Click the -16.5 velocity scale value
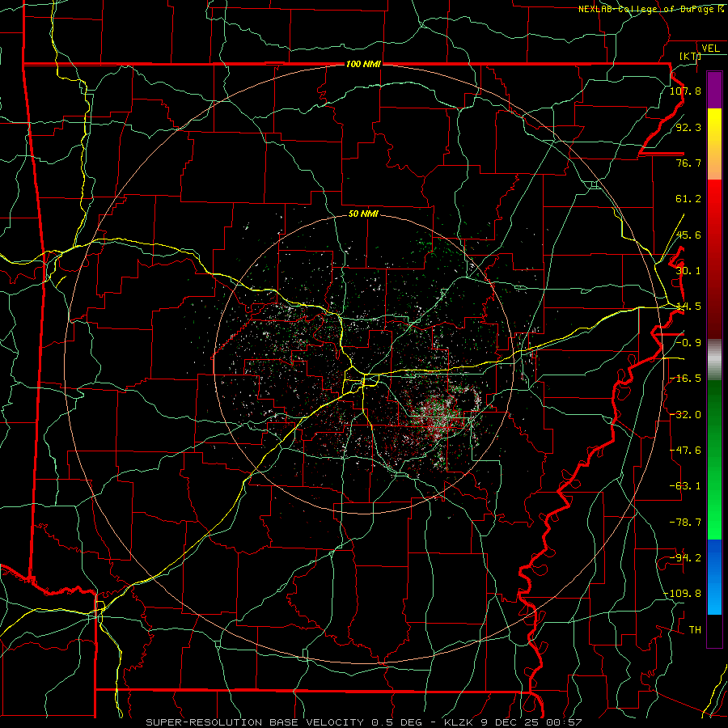 [x=685, y=379]
